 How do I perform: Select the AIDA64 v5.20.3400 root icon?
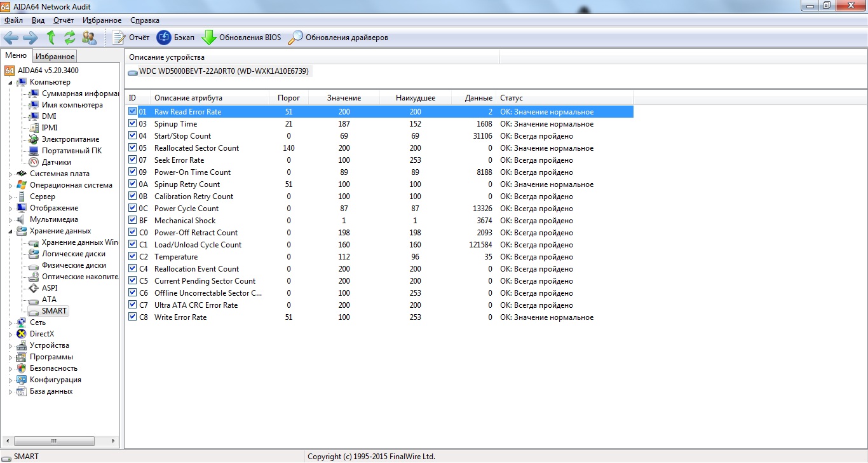pos(10,71)
